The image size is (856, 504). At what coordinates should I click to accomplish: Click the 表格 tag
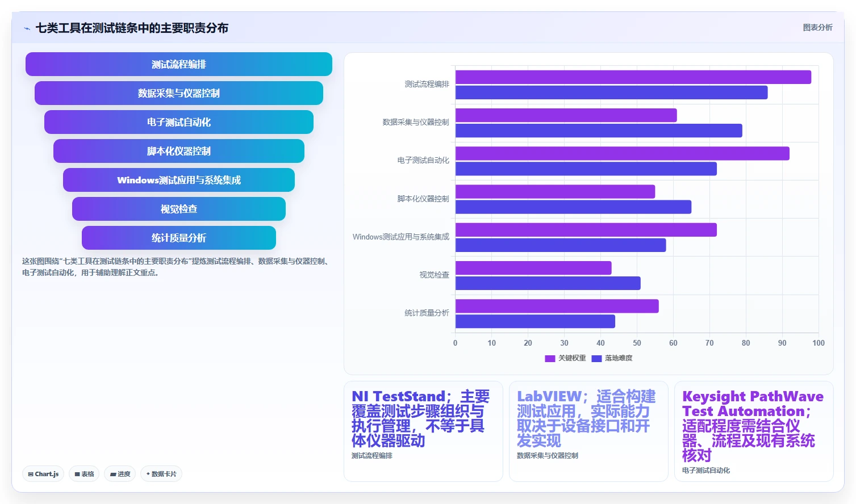[x=84, y=474]
